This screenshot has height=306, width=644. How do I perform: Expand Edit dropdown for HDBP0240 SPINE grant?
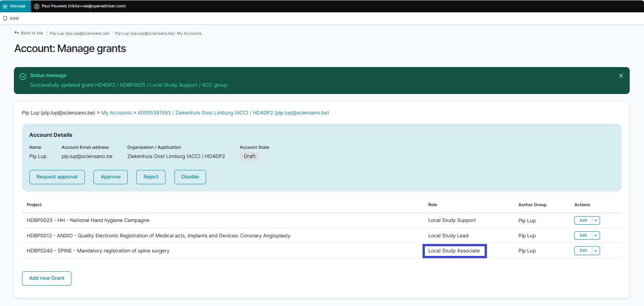(x=596, y=251)
